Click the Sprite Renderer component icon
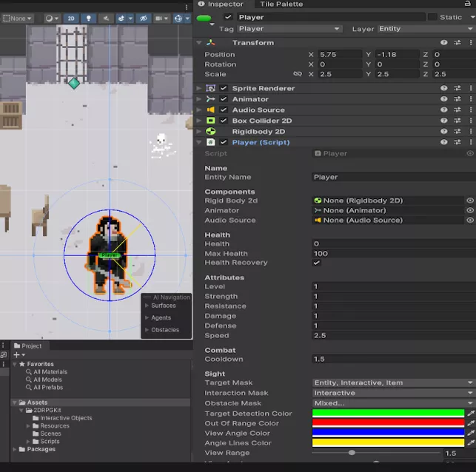476x472 pixels. [x=211, y=88]
